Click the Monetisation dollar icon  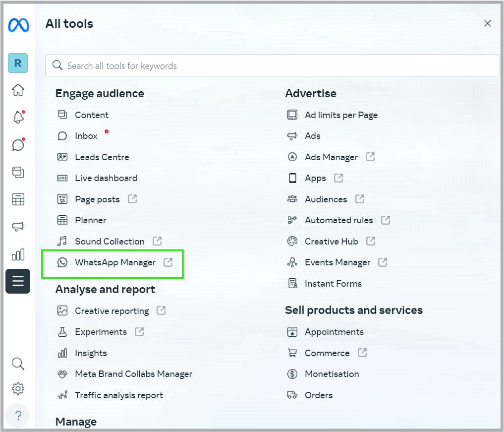point(292,374)
